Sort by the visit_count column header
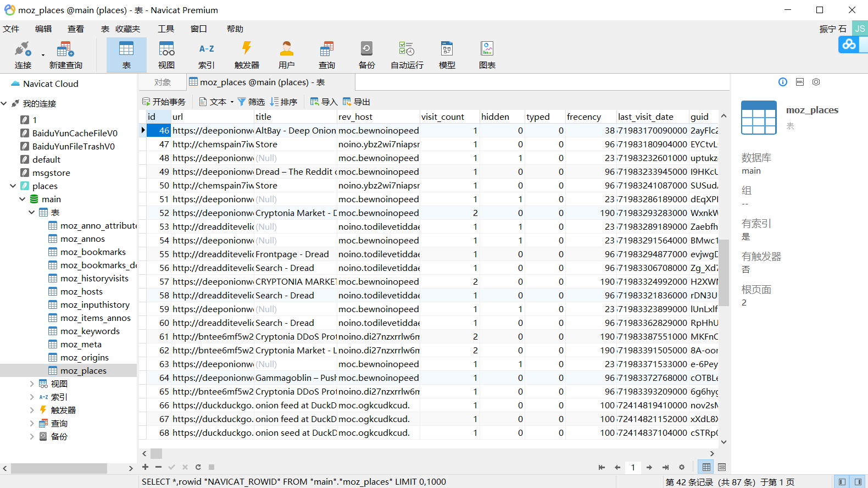This screenshot has width=868, height=488. click(x=449, y=117)
